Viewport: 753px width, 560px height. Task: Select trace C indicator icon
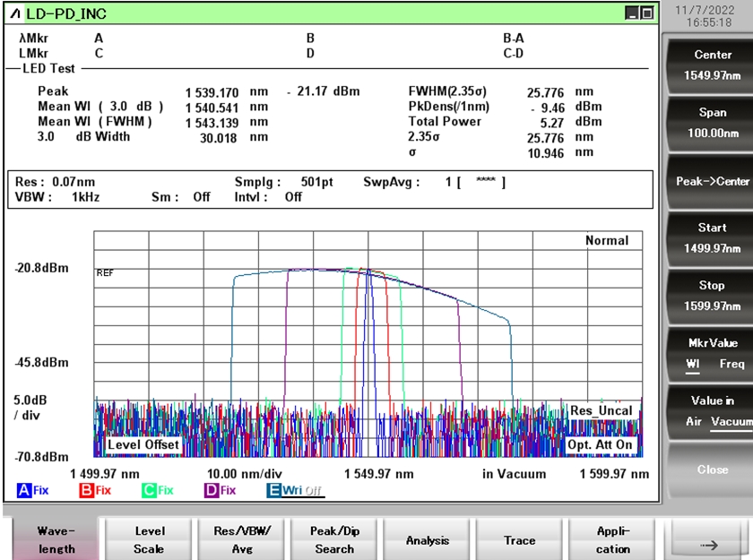(x=149, y=490)
